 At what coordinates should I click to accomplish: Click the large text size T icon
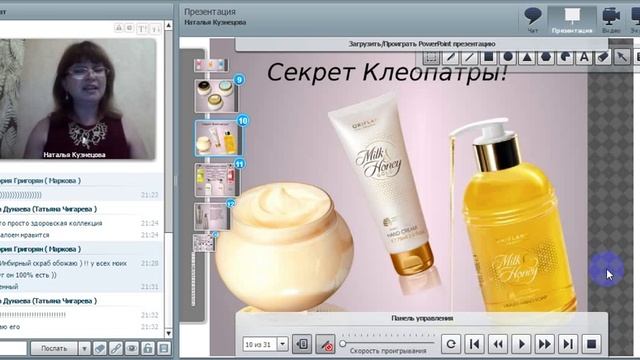(x=142, y=29)
